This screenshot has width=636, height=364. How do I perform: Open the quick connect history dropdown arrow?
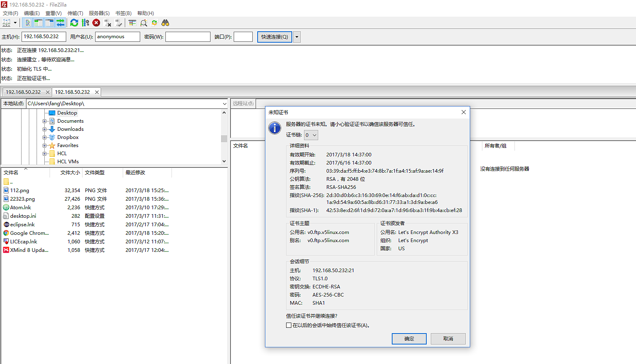click(x=297, y=37)
